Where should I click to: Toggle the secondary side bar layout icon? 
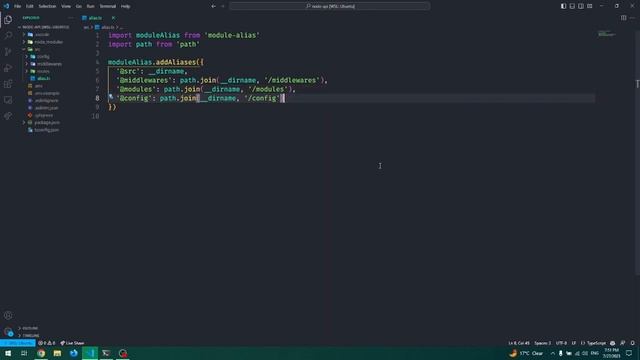click(x=581, y=6)
